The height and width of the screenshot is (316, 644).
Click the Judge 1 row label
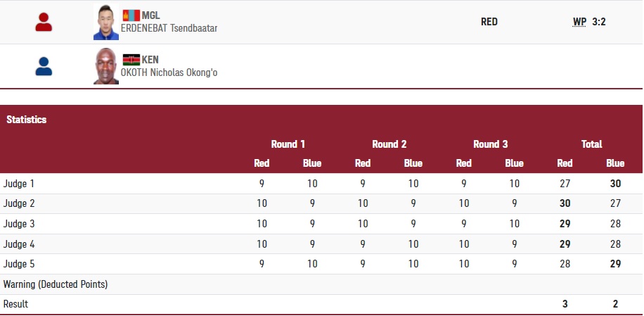point(19,184)
